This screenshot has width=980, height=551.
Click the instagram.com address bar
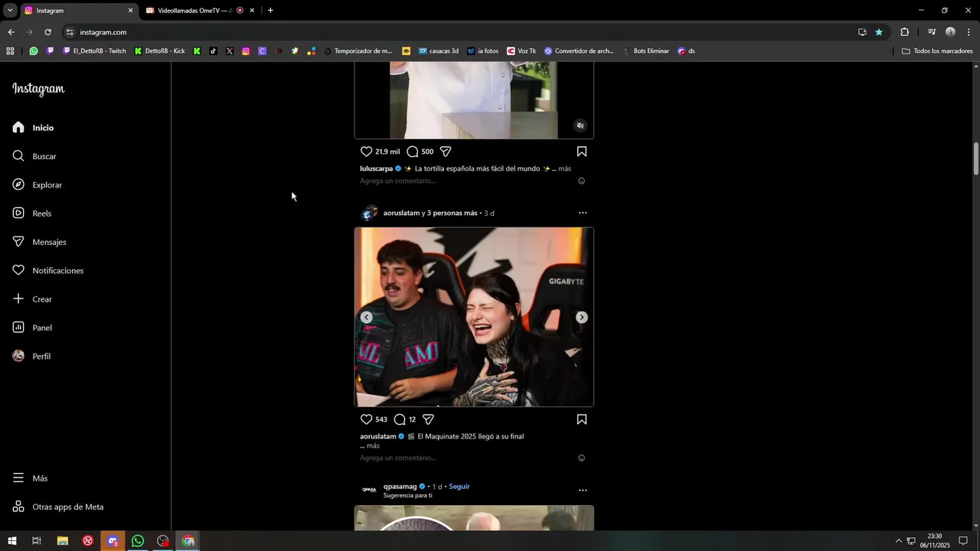[x=459, y=32]
